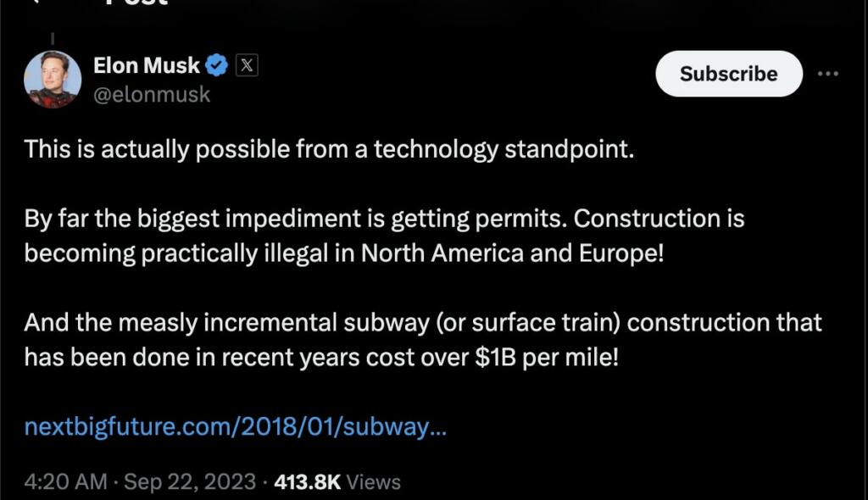Open the post author's profile picture
The height and width of the screenshot is (500, 868).
53,80
